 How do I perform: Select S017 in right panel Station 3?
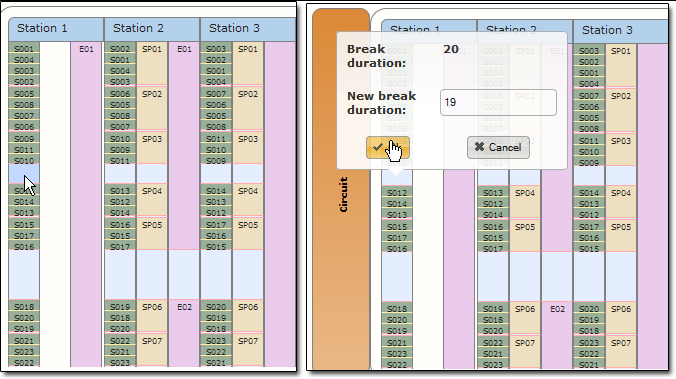[x=589, y=227]
